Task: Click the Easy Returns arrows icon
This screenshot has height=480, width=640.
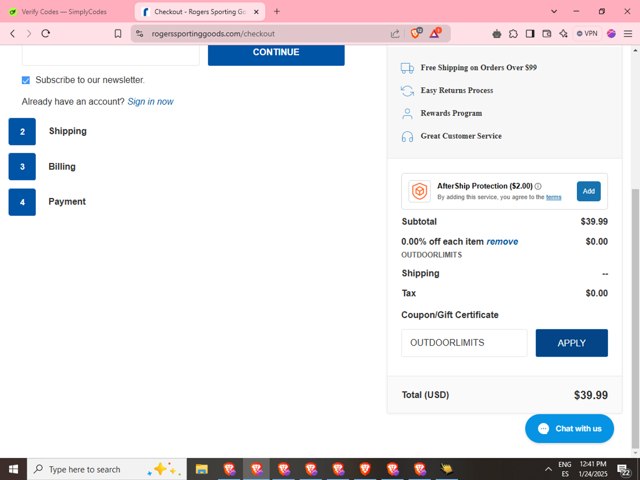Action: (407, 91)
